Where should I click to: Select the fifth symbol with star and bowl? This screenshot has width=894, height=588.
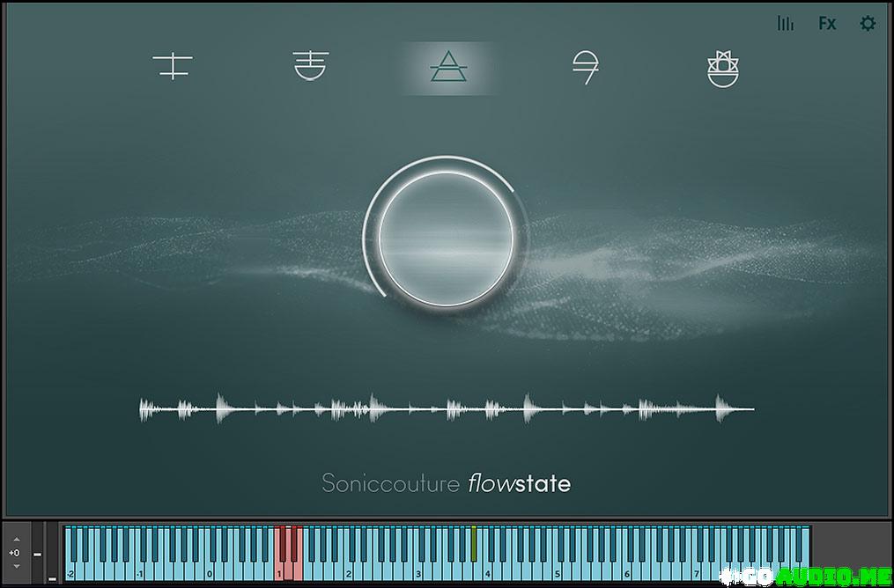coord(722,69)
